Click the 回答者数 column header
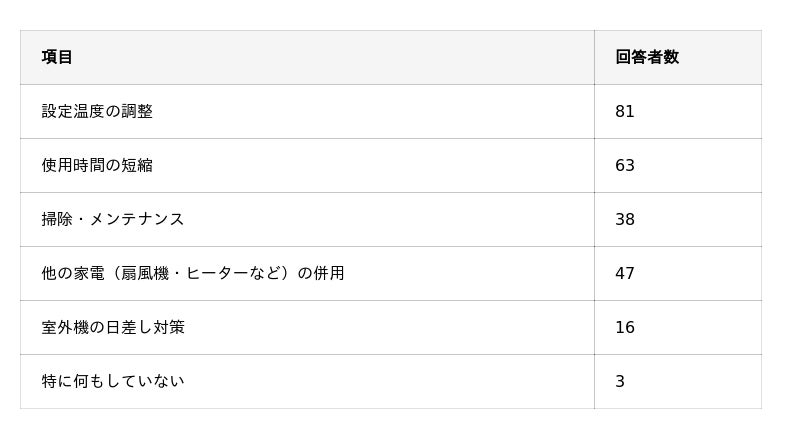 click(x=647, y=57)
